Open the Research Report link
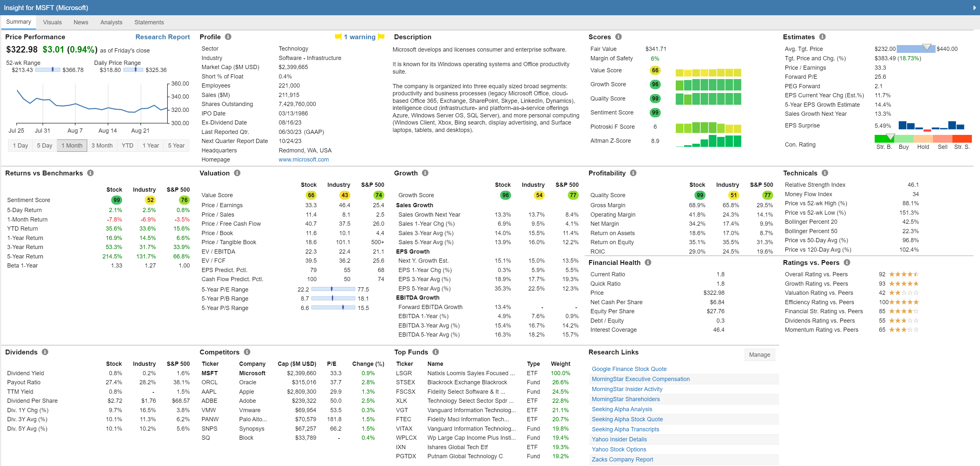The width and height of the screenshot is (980, 466). click(x=162, y=37)
